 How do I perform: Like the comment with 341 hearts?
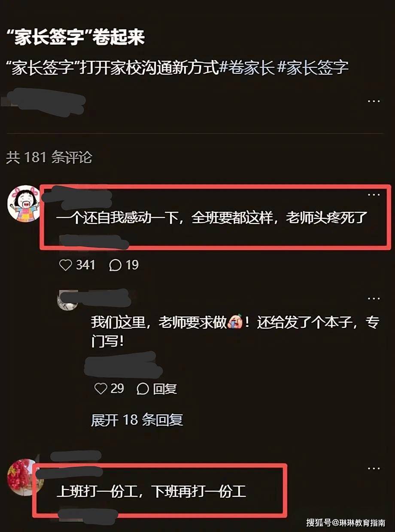(66, 265)
